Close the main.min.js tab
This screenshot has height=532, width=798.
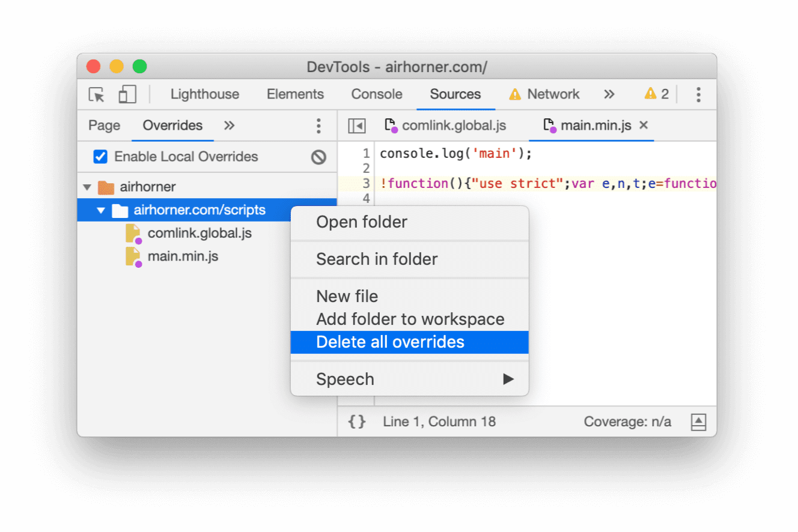click(644, 125)
